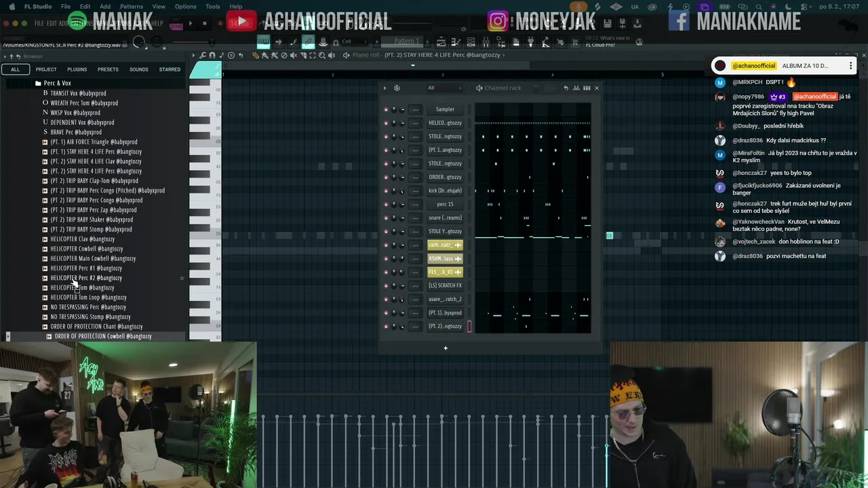
Task: Click the globe icon beside FL Cloud hint
Action: [639, 42]
